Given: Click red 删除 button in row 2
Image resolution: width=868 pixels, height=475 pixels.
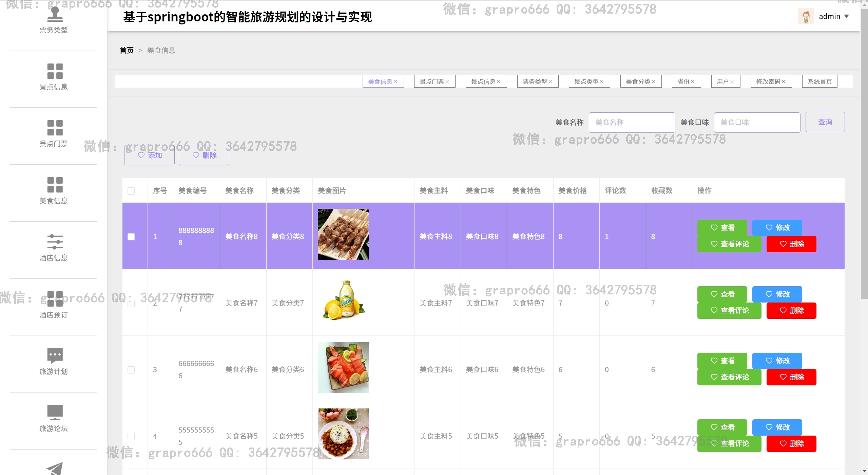Looking at the screenshot, I should (x=791, y=311).
